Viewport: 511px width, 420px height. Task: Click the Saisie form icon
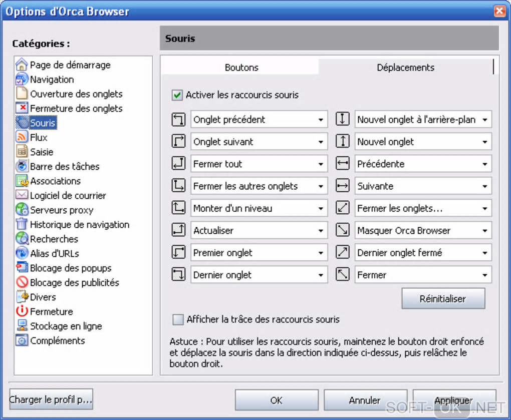pos(22,152)
